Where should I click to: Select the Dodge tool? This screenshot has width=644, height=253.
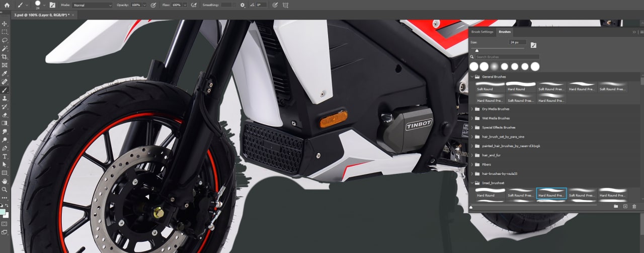5,140
